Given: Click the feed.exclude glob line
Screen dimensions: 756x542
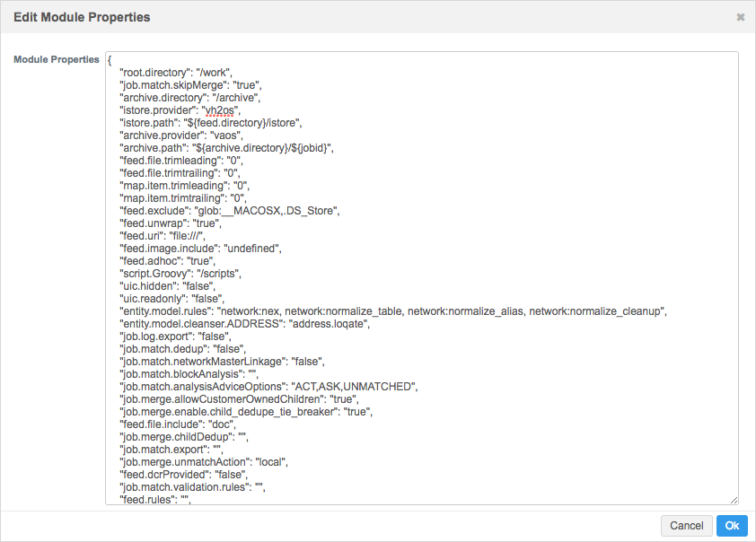Looking at the screenshot, I should [x=229, y=211].
